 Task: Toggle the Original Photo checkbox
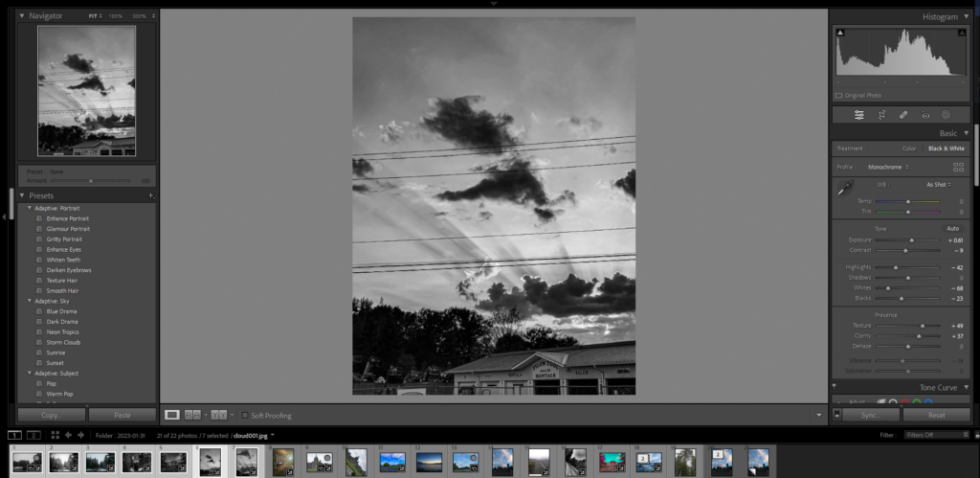point(839,96)
